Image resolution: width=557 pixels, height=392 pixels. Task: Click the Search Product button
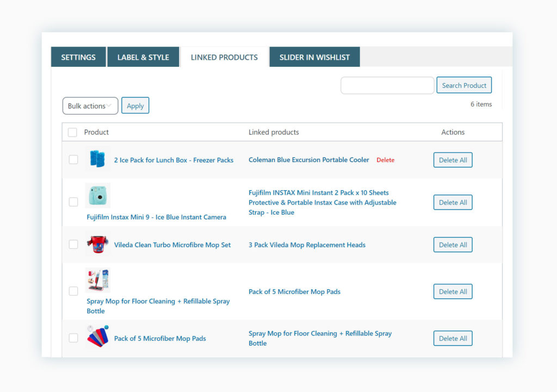tap(464, 85)
